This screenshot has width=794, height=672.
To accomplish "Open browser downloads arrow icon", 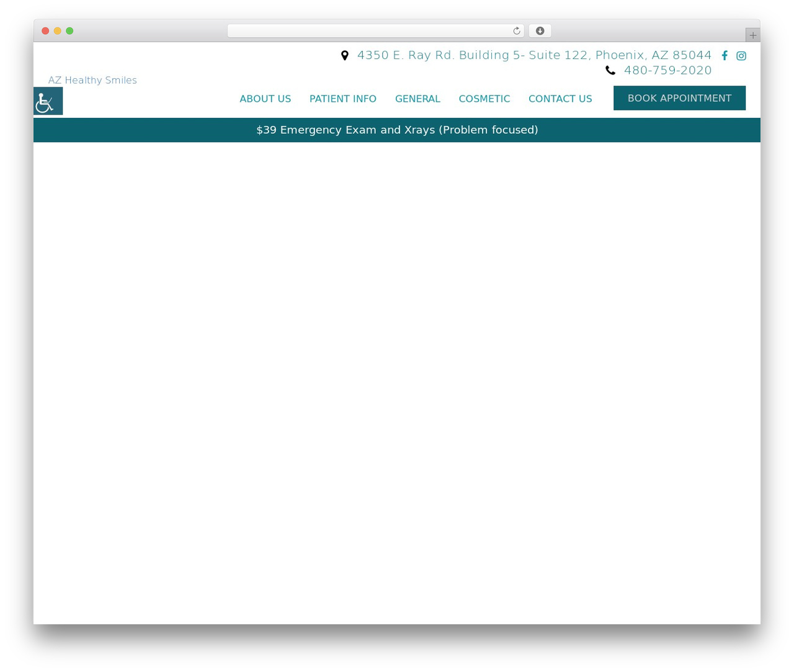I will click(540, 31).
